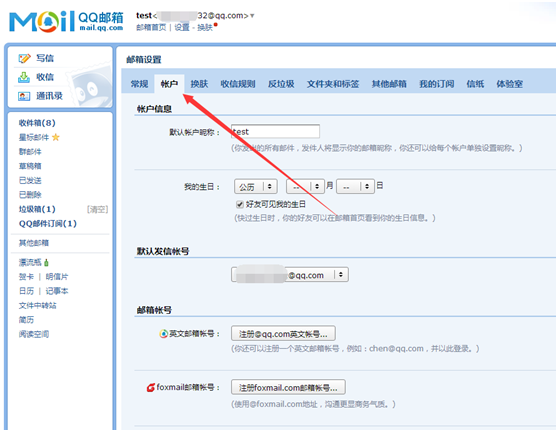Screen dimensions: 558x432
Task: Open the birthday day dropdown
Action: tap(356, 186)
